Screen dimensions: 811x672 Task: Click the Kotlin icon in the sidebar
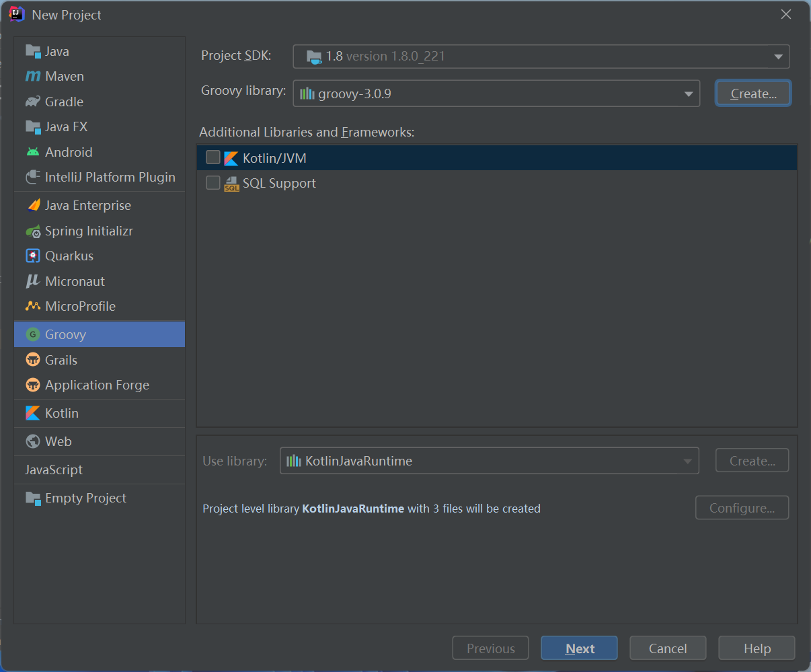click(x=33, y=413)
